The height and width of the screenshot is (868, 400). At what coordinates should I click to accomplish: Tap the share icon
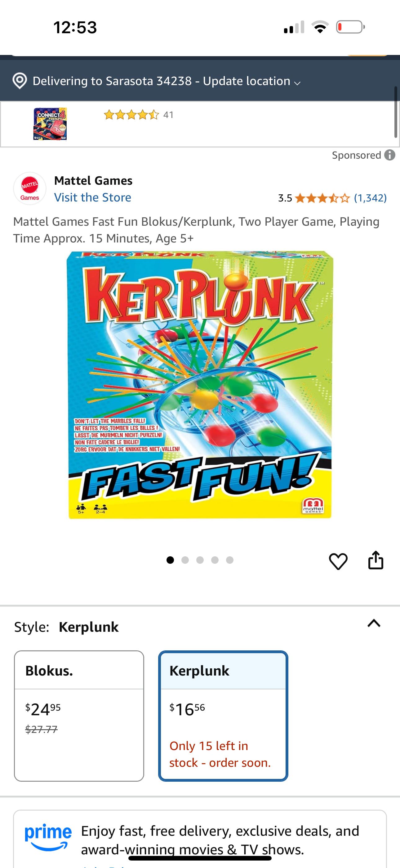click(x=376, y=560)
